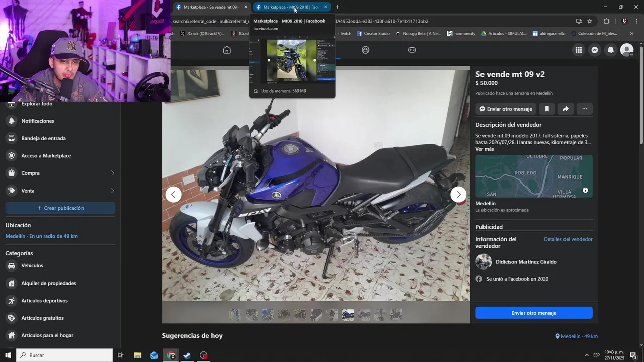The width and height of the screenshot is (644, 362).
Task: Share listing with the arrow icon
Action: click(x=566, y=109)
